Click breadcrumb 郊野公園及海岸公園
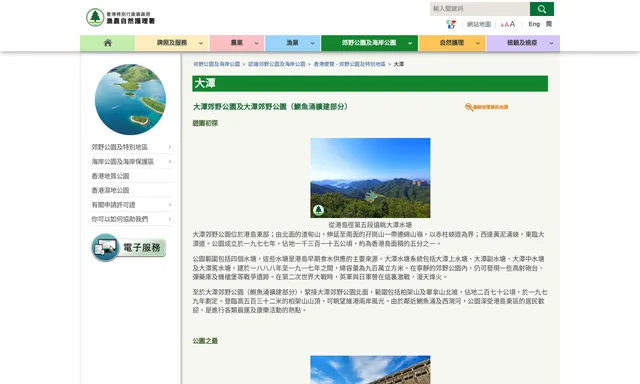640x384 pixels. point(216,64)
